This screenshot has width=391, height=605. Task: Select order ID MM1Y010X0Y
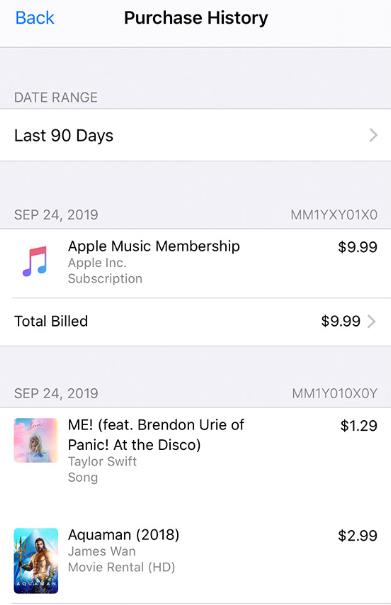tap(334, 394)
